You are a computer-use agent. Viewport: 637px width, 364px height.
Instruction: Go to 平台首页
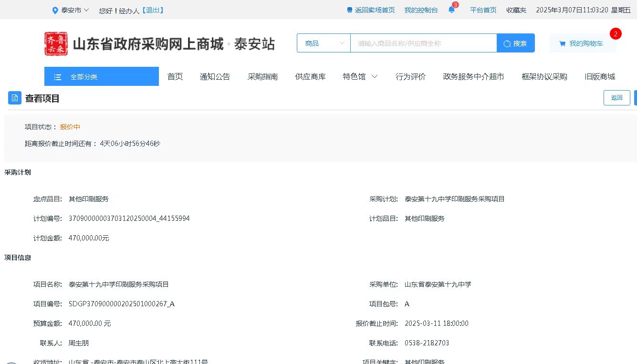click(483, 10)
